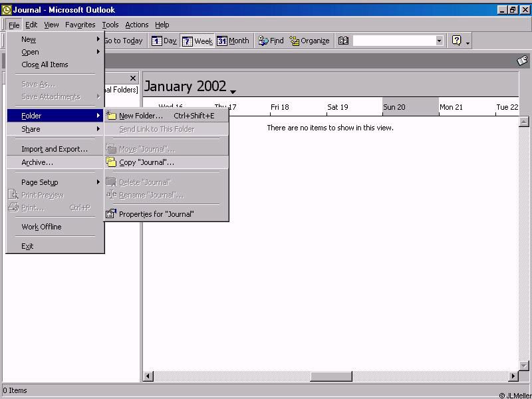Open the Help menu
This screenshot has height=399, width=532.
(162, 25)
